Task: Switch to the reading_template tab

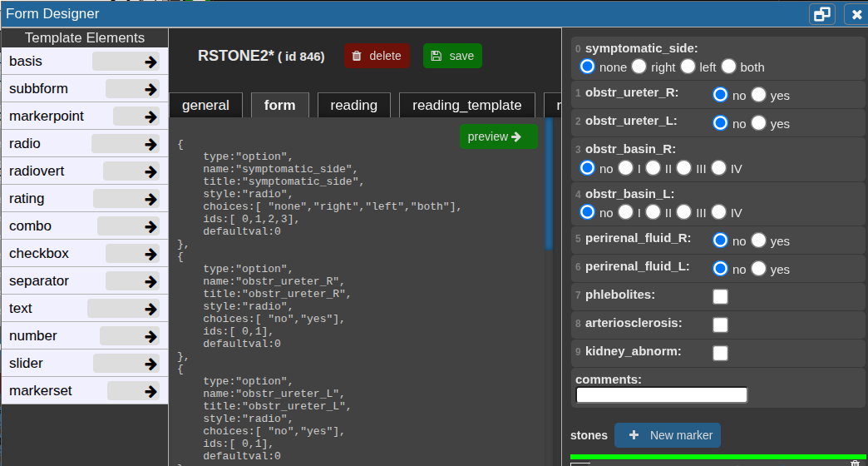Action: (466, 105)
